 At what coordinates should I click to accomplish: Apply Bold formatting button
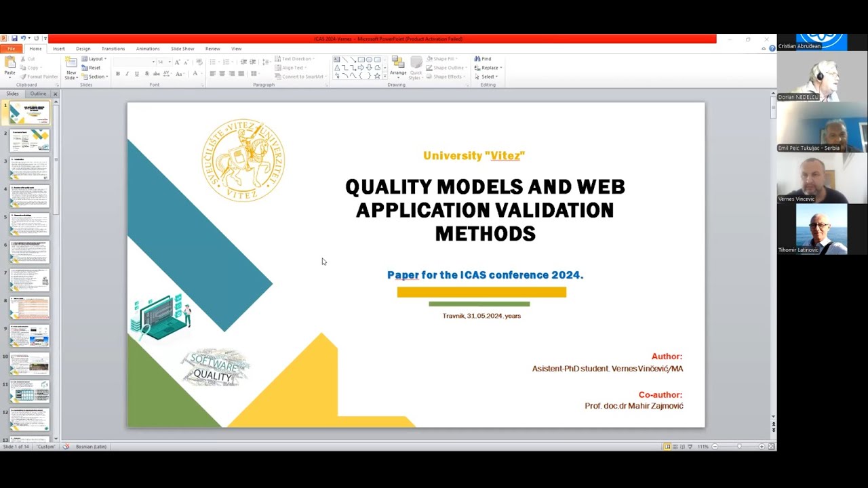point(117,74)
